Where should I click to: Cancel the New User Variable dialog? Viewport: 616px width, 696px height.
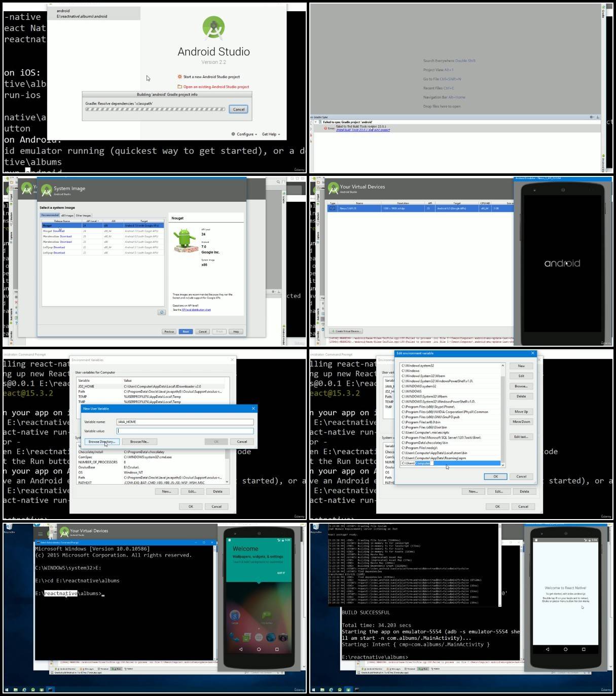coord(242,442)
